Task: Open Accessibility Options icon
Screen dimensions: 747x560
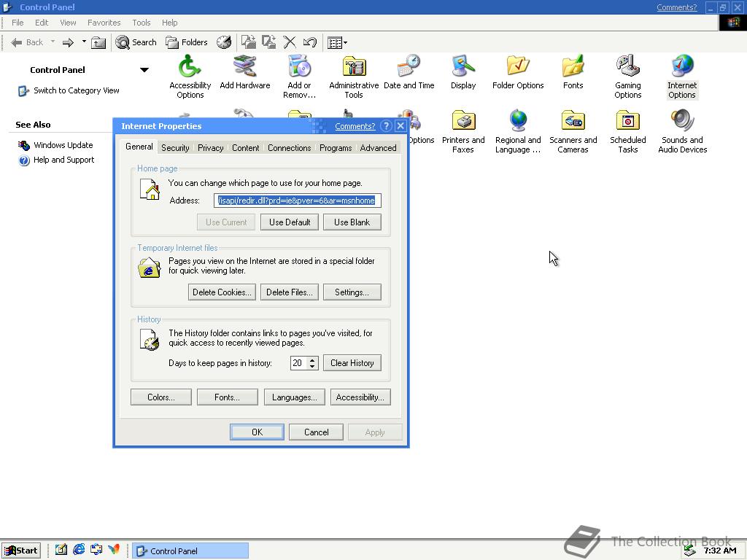Action: [x=190, y=76]
